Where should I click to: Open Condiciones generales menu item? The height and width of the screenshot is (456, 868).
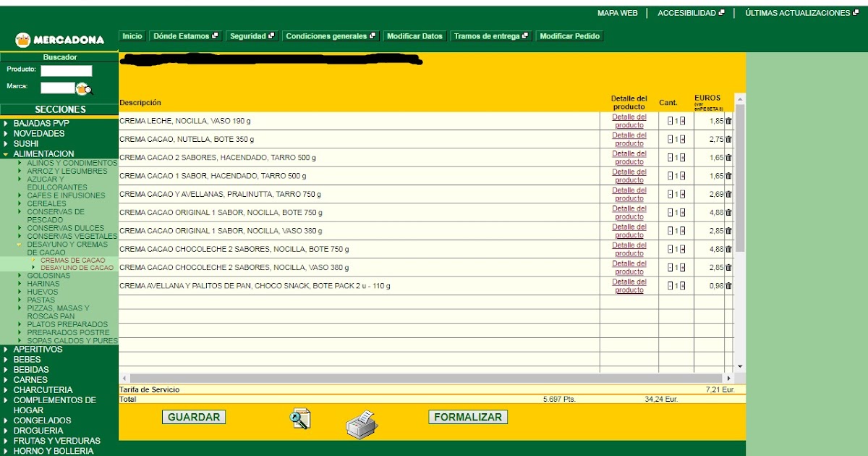pos(331,36)
